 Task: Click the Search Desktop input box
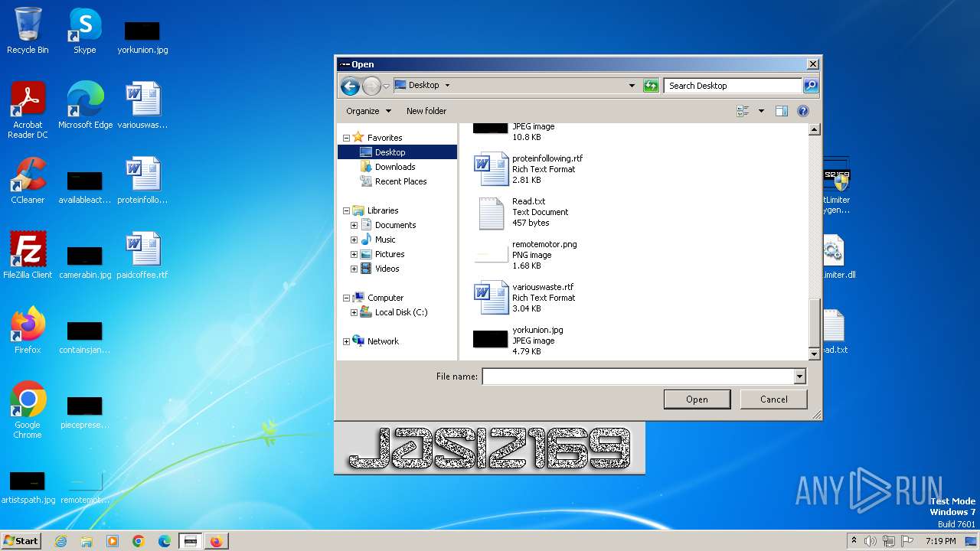(733, 86)
